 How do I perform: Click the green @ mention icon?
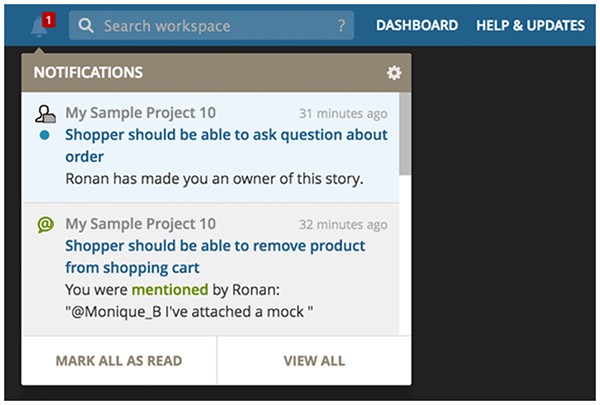pyautogui.click(x=45, y=225)
